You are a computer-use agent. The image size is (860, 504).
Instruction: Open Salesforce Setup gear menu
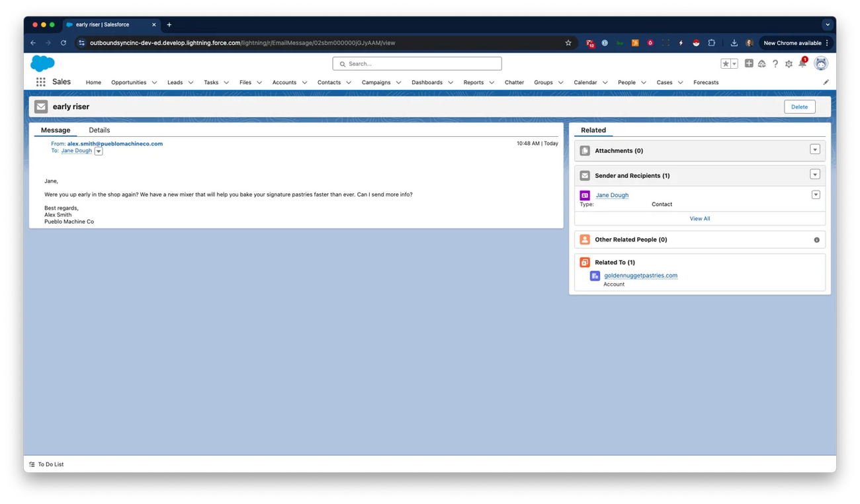click(789, 63)
